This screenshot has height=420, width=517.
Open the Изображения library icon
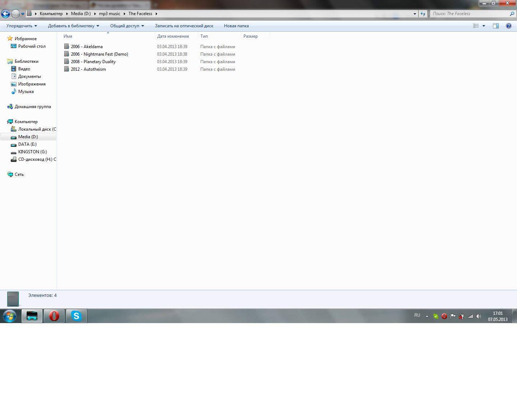[x=14, y=84]
